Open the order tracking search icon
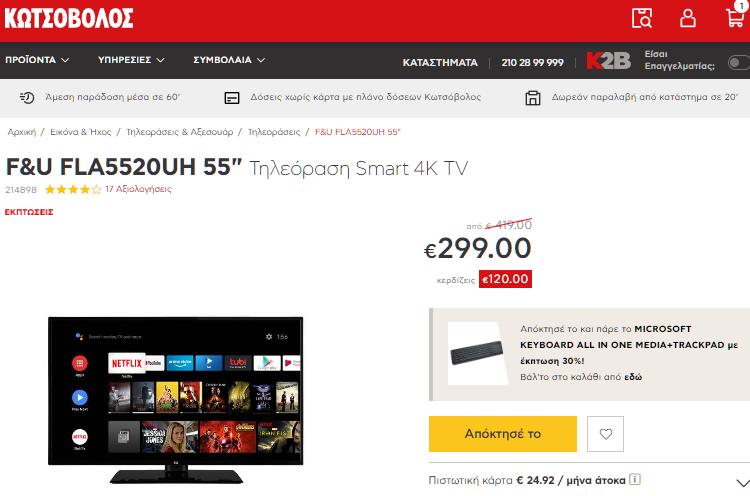The image size is (750, 496). (x=642, y=18)
